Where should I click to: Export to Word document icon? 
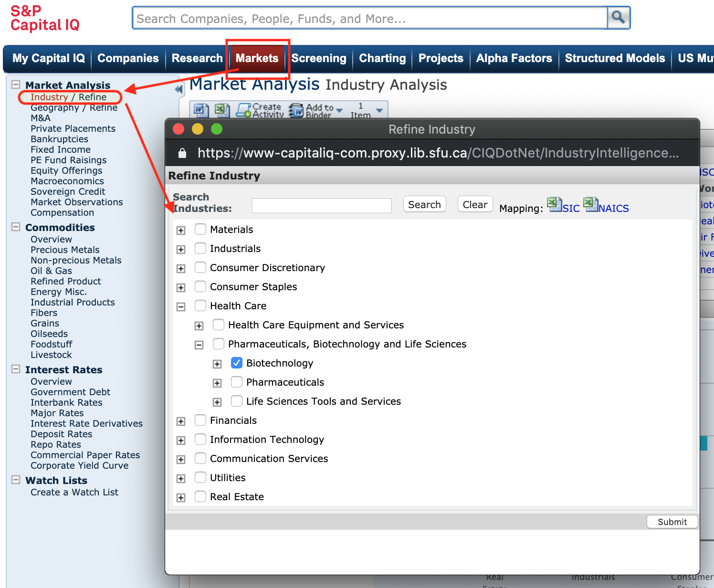tap(200, 110)
